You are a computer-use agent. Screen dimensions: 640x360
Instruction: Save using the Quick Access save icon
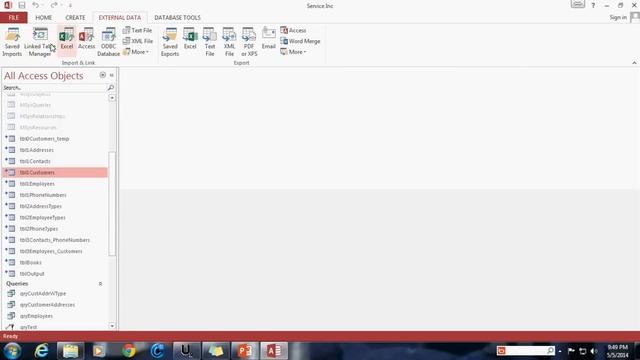point(22,5)
